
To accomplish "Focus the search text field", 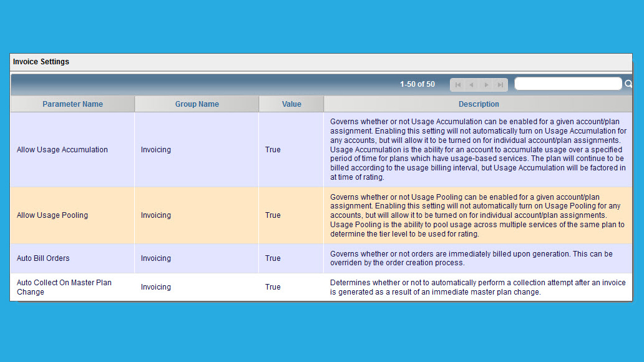I will 568,84.
